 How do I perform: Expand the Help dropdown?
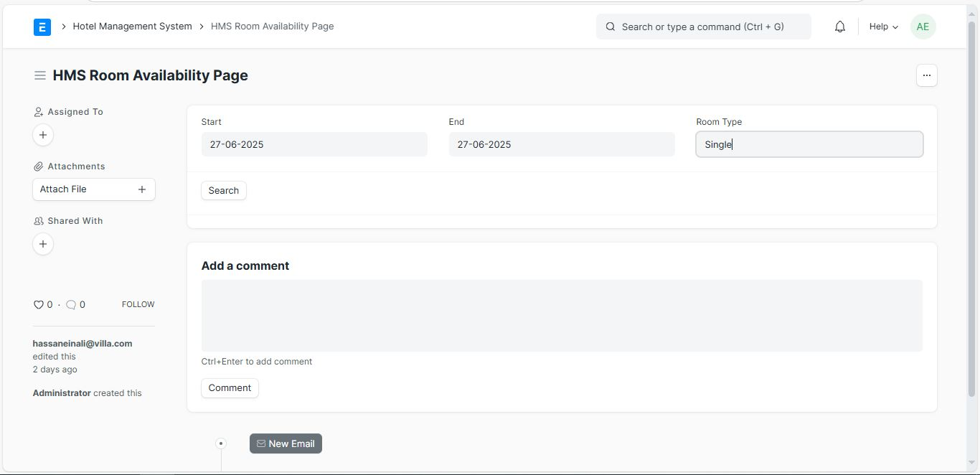(883, 27)
